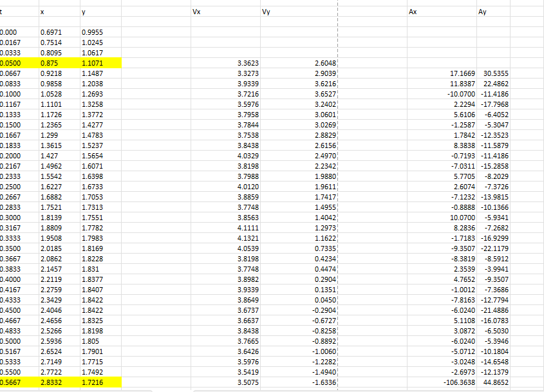Select the "y" column header cell
Image resolution: width=544 pixels, height=392 pixels.
coord(100,11)
